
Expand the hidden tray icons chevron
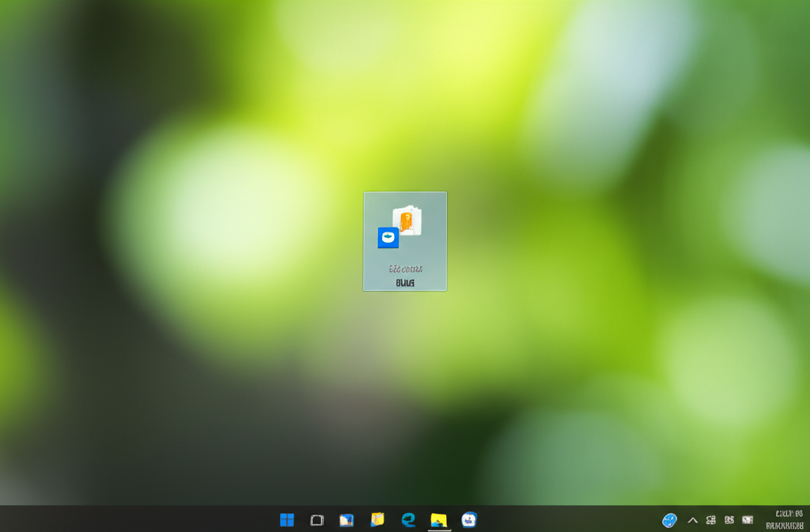pos(693,520)
